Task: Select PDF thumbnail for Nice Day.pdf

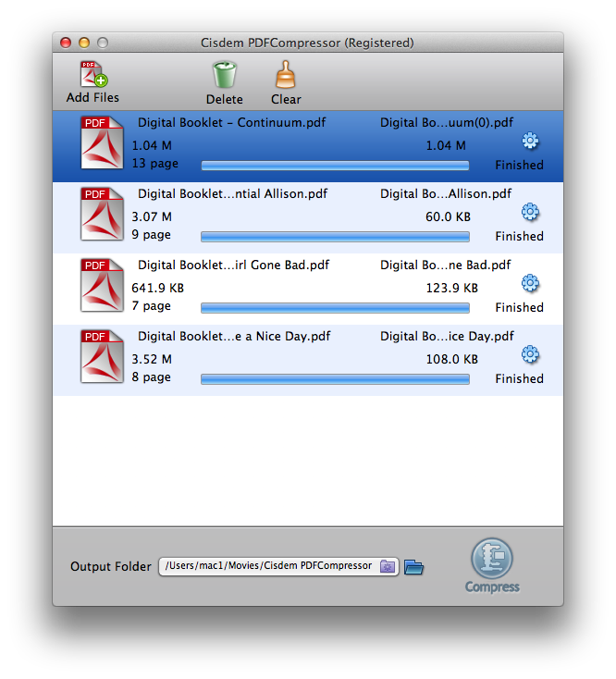Action: click(102, 356)
